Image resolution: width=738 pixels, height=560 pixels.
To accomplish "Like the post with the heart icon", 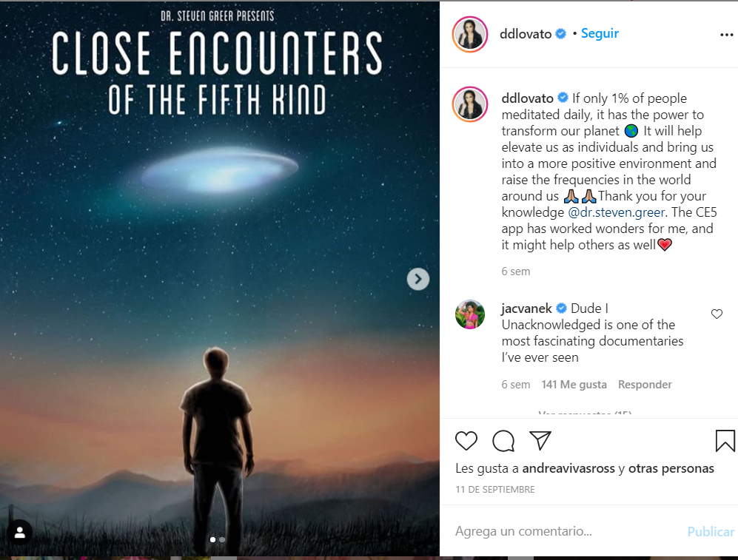I will tap(466, 441).
